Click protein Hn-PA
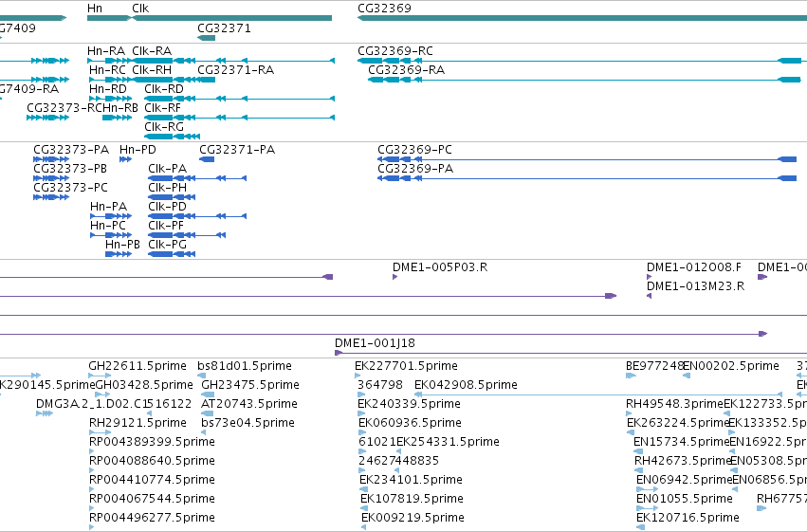Screen dimensions: 807x532 109,207
